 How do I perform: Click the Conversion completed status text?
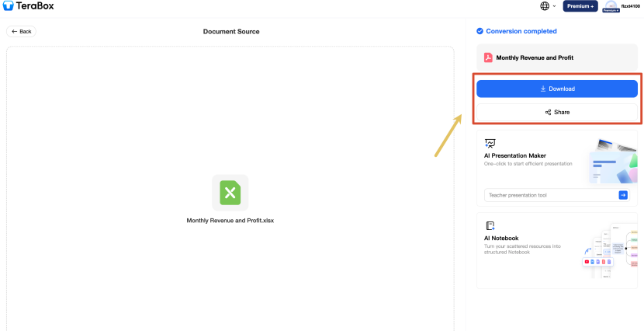[x=521, y=31]
